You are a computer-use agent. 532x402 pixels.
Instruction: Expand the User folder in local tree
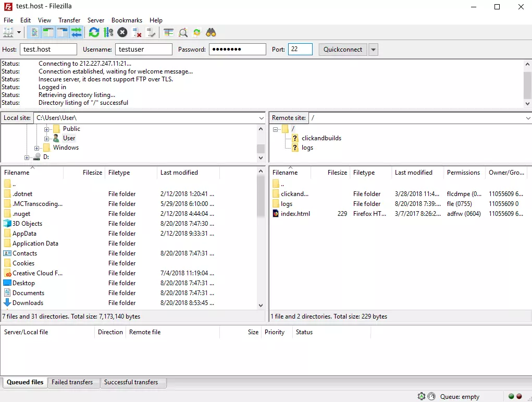pyautogui.click(x=47, y=138)
